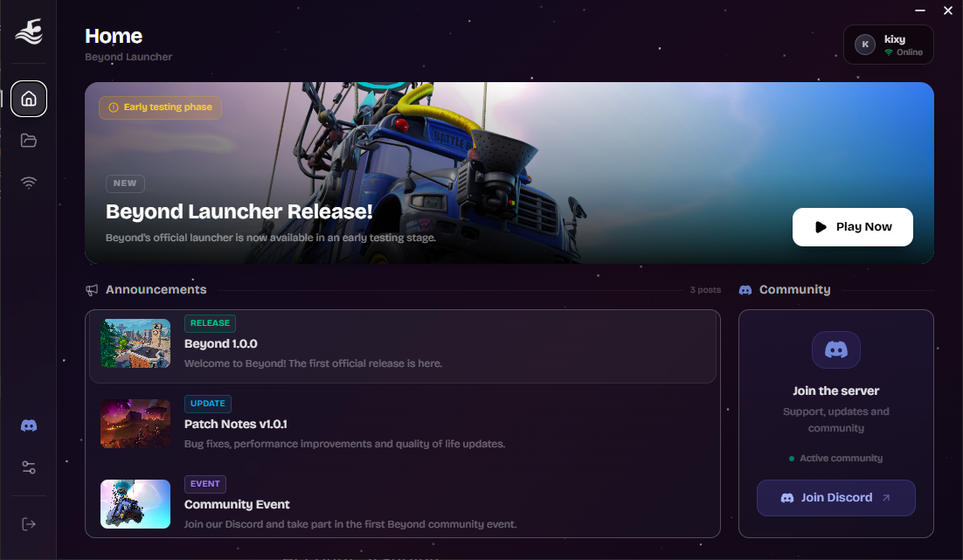Click the RELEASE tag label
Viewport: 963px width, 560px height.
[x=210, y=323]
